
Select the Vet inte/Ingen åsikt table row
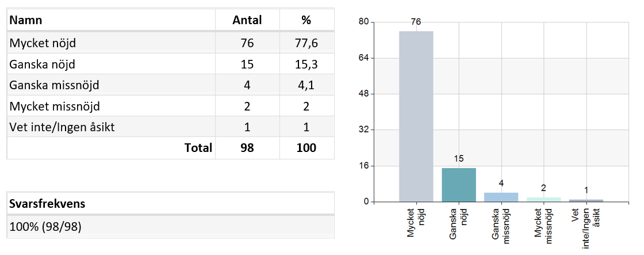(170, 127)
